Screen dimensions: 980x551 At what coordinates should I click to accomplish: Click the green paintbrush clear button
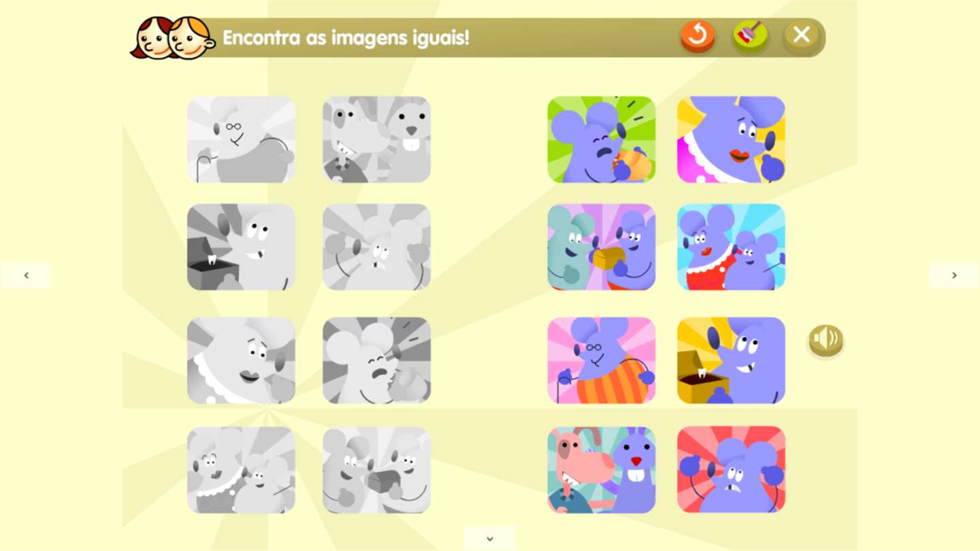pos(750,36)
